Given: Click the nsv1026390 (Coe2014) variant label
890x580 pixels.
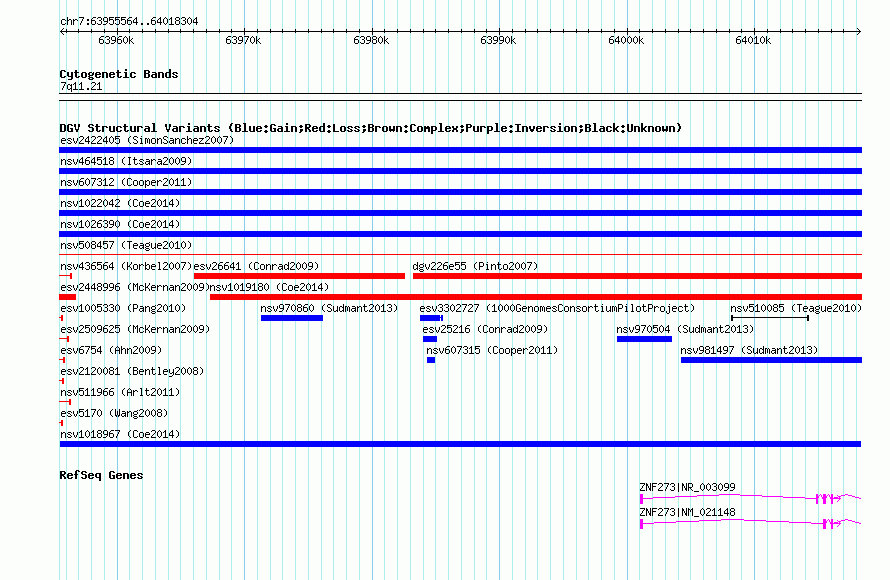Looking at the screenshot, I should [x=120, y=224].
